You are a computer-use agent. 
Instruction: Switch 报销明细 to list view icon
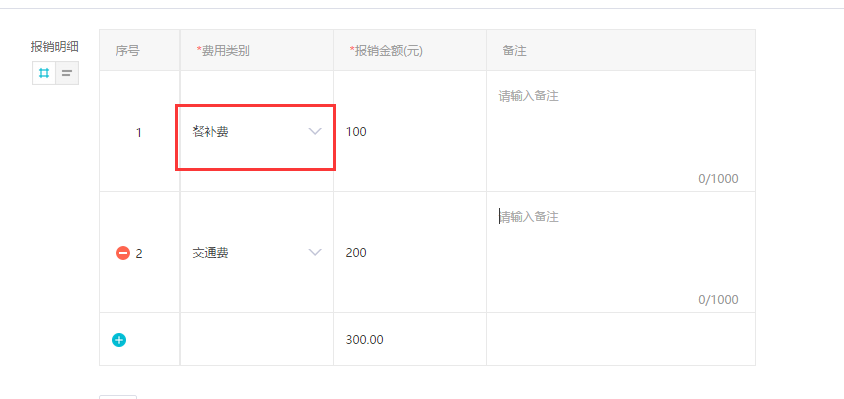[x=67, y=73]
